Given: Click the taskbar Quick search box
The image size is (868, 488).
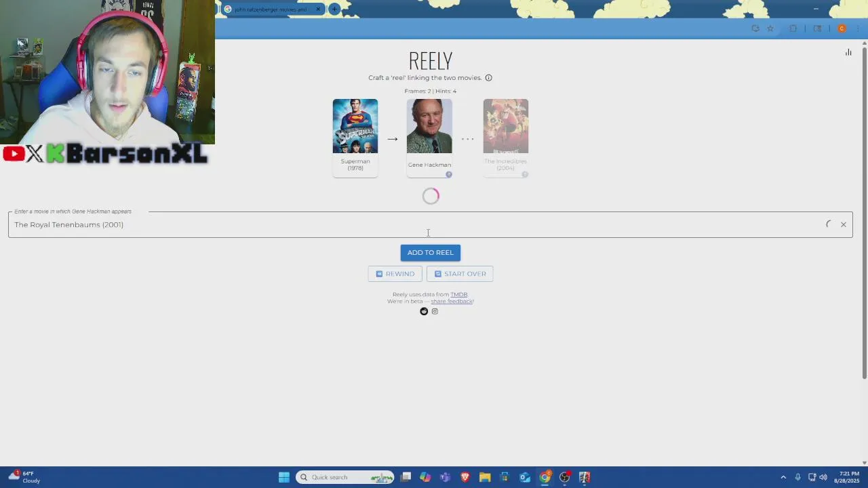Looking at the screenshot, I should coord(346,477).
